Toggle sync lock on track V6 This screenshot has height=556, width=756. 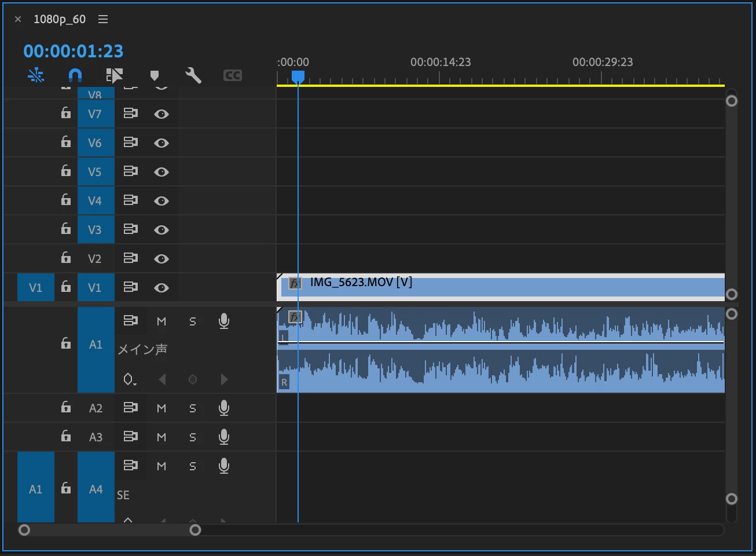(131, 142)
